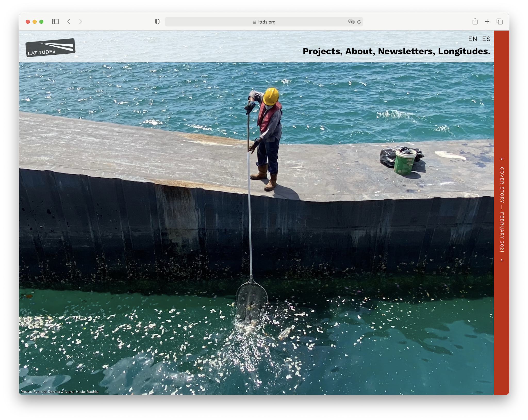
Task: Maximize the Safari window
Action: point(41,22)
